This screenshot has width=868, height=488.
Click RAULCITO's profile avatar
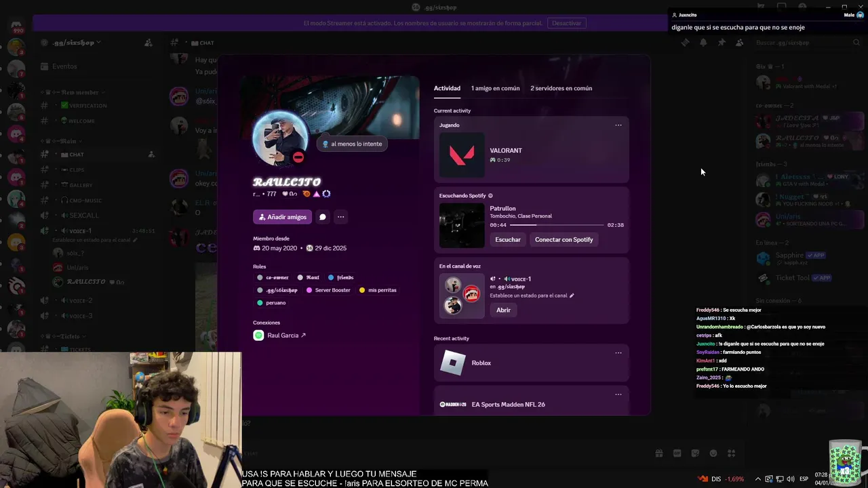[280, 138]
